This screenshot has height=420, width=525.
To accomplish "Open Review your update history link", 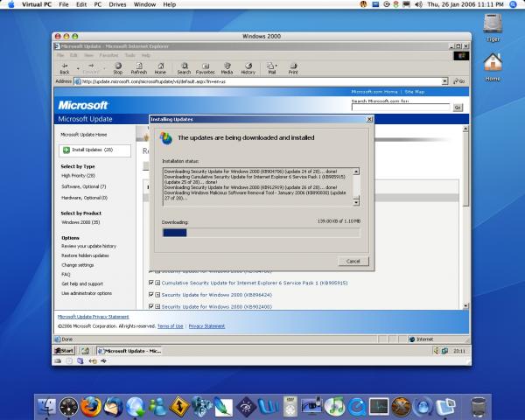I will [88, 246].
